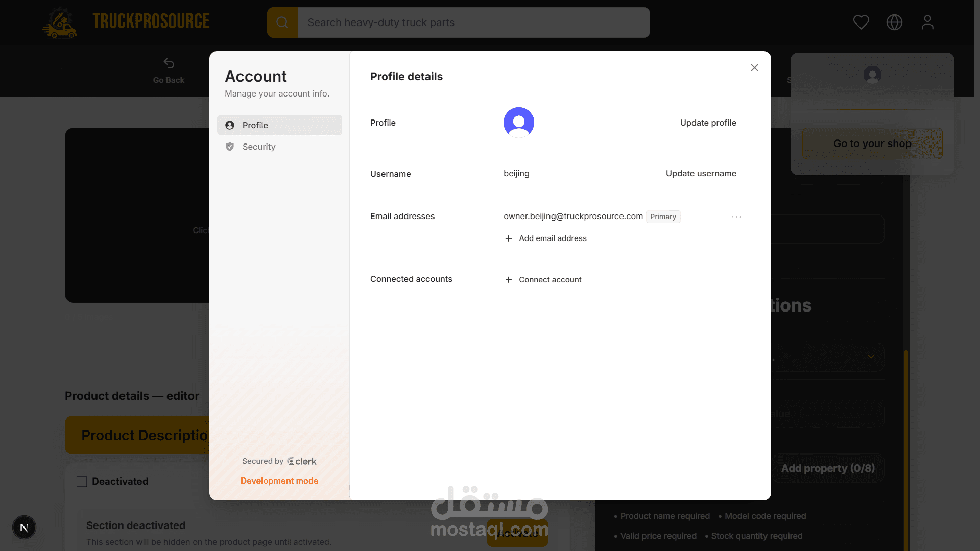Screen dimensions: 980x551
Task: Open the email address three-dot menu
Action: [x=736, y=217]
